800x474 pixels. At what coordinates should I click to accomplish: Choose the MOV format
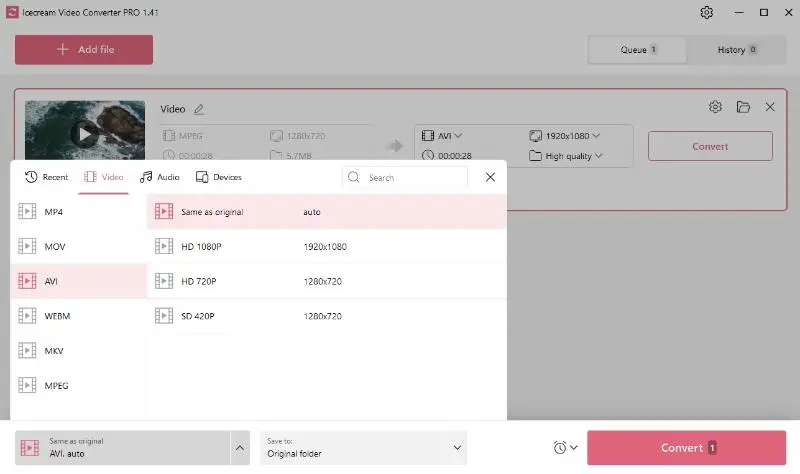[x=78, y=246]
